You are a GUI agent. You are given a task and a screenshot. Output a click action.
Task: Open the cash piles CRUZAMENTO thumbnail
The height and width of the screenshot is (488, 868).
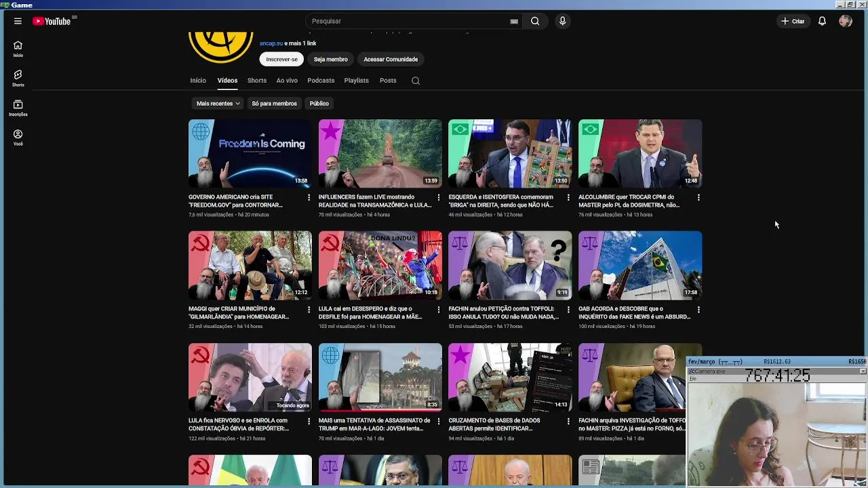[x=510, y=378]
